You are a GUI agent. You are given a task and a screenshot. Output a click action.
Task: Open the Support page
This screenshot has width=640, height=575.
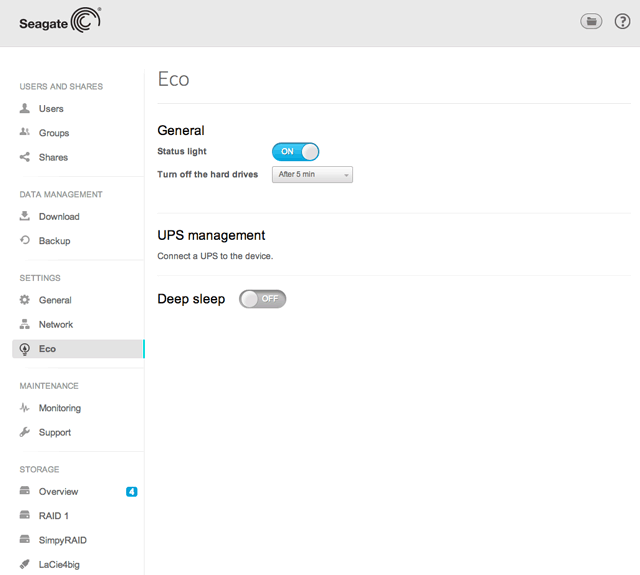54,432
